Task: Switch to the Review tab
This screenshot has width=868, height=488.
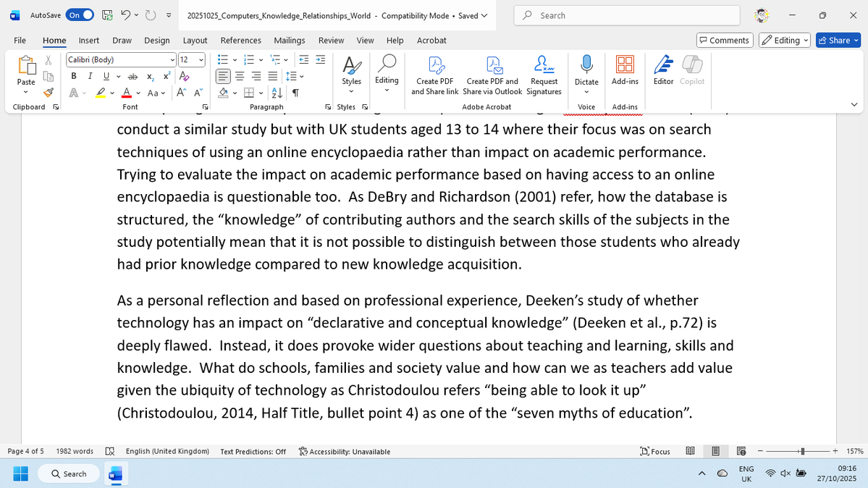Action: (331, 41)
